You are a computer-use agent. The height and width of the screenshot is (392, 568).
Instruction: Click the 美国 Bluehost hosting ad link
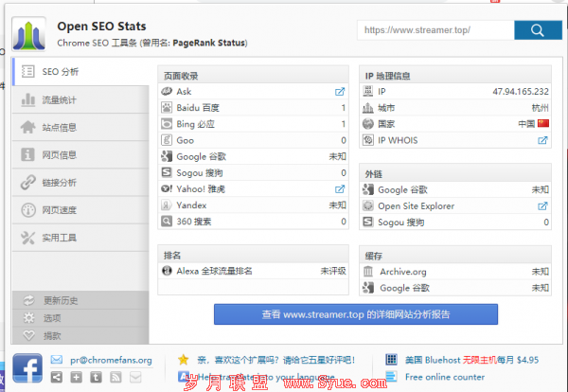(x=471, y=360)
